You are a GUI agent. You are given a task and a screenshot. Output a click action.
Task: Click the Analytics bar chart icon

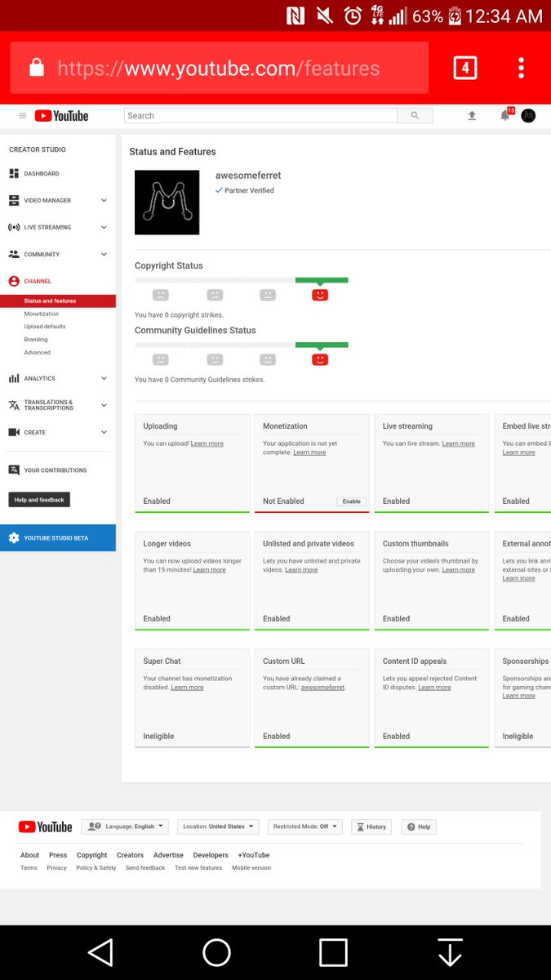[14, 378]
